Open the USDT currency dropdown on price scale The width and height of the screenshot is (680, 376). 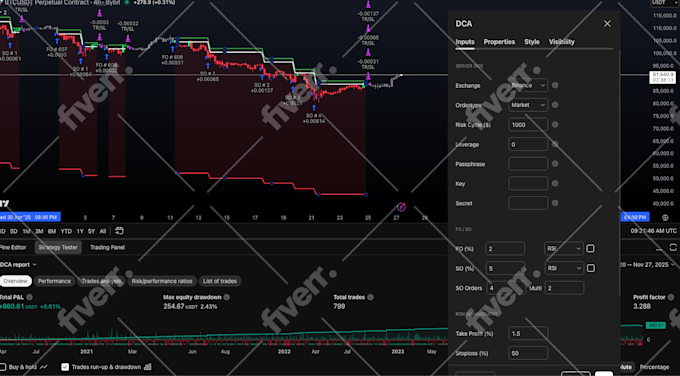(664, 3)
